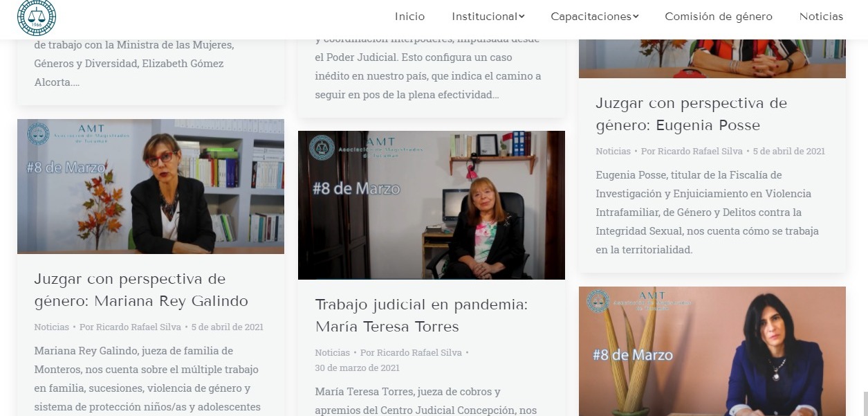Viewport: 868px width, 416px height.
Task: Click the 30 de marzo de 2021 date
Action: tap(357, 368)
